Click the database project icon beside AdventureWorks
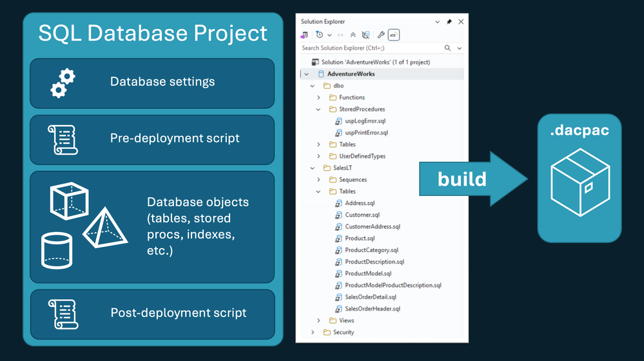This screenshot has width=644, height=361. [321, 74]
